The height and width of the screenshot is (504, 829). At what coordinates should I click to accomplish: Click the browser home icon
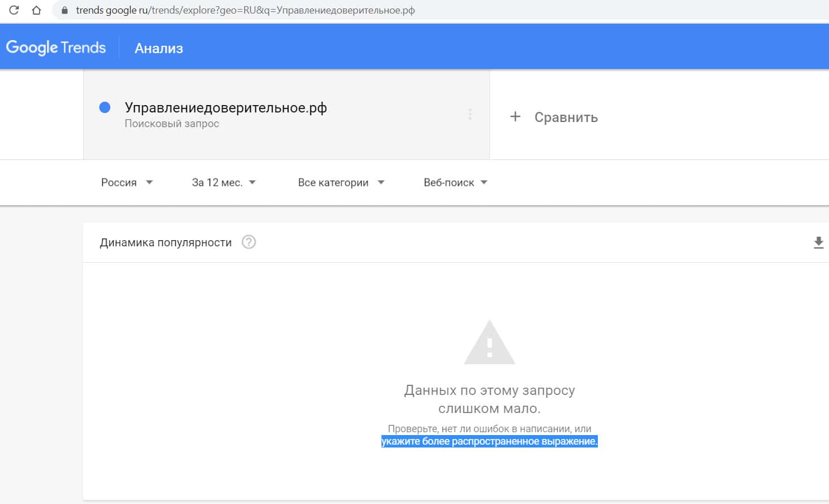37,10
